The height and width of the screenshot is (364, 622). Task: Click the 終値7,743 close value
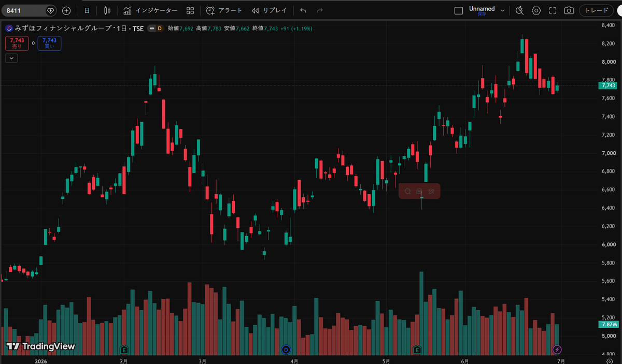[265, 28]
